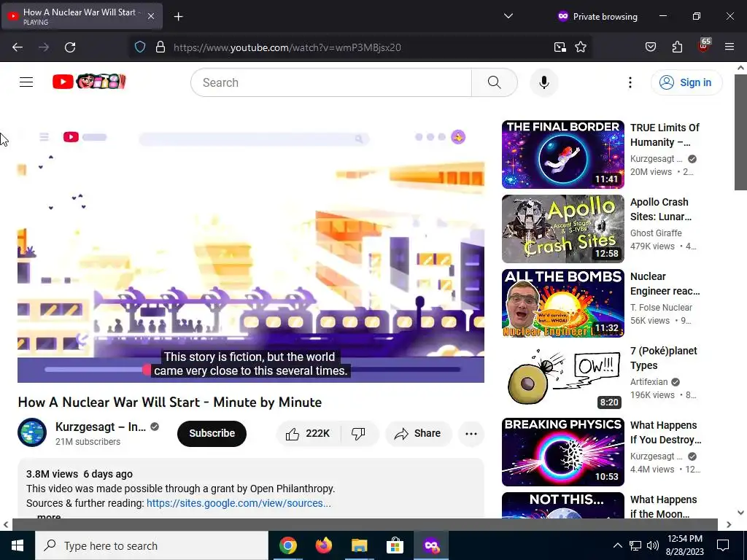Open the notification center

[723, 545]
